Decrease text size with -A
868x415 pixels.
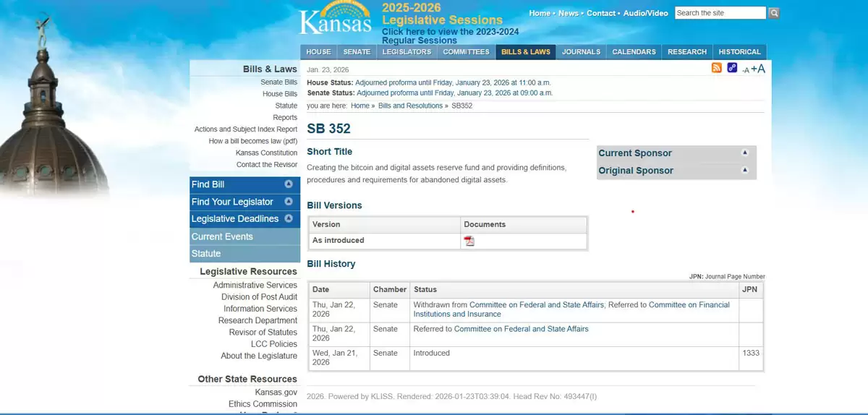745,70
